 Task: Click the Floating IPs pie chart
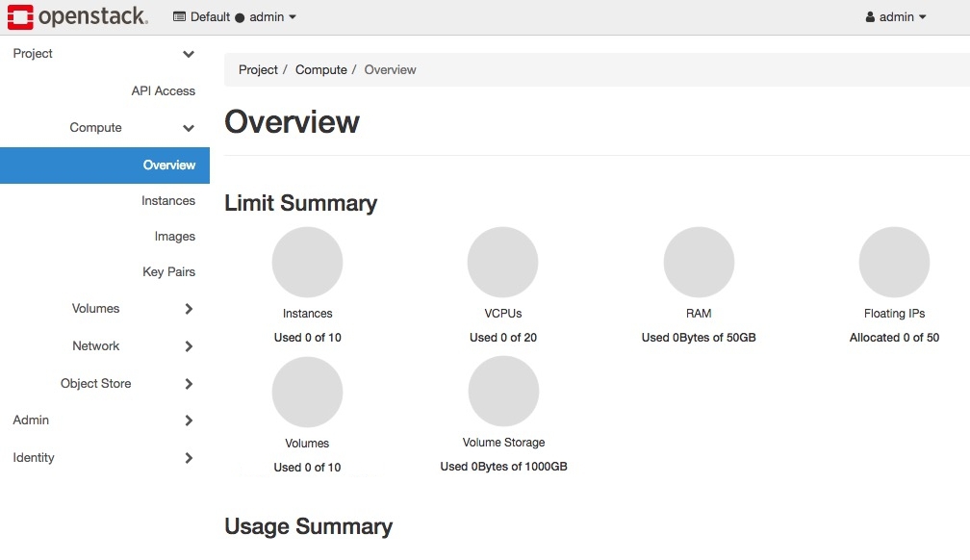tap(894, 263)
